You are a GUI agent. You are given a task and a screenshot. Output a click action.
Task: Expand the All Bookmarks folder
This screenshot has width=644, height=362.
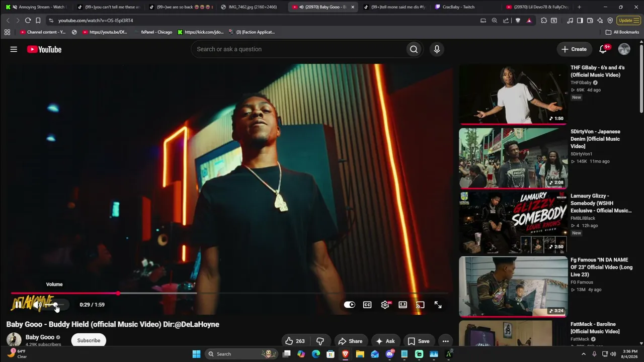click(x=622, y=32)
